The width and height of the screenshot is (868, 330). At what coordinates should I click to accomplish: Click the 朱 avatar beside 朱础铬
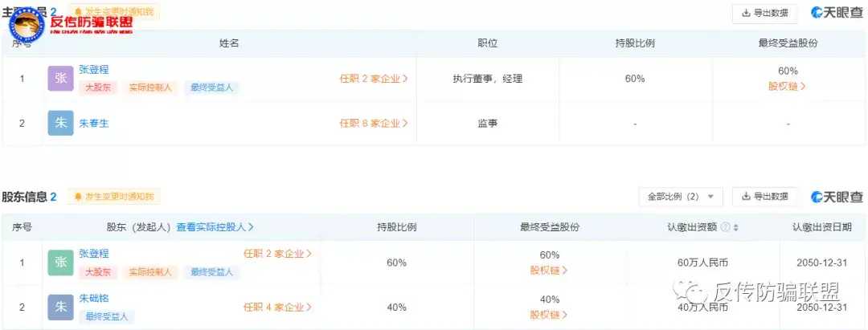coord(60,307)
